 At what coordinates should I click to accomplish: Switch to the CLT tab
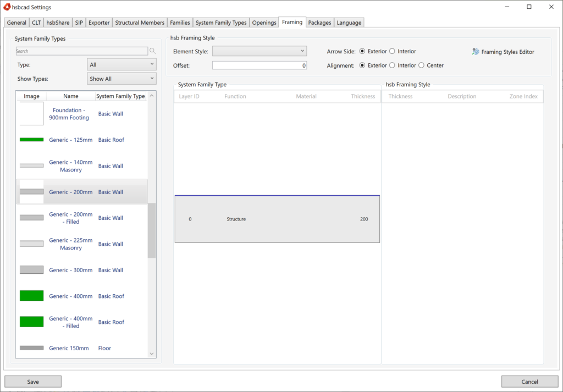[x=36, y=23]
